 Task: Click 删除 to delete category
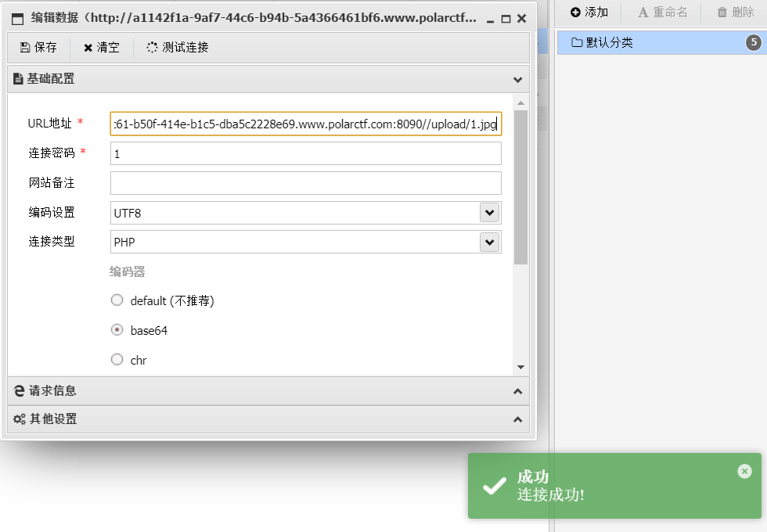(735, 13)
